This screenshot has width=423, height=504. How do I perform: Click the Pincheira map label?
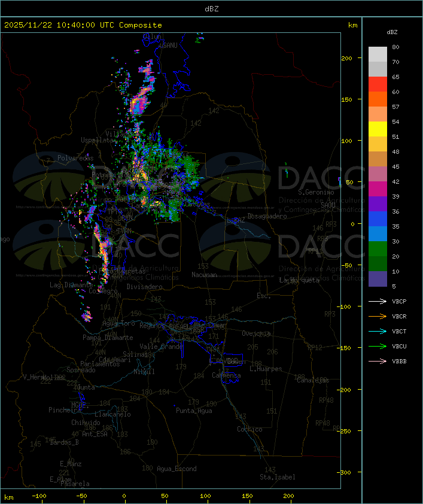click(65, 410)
